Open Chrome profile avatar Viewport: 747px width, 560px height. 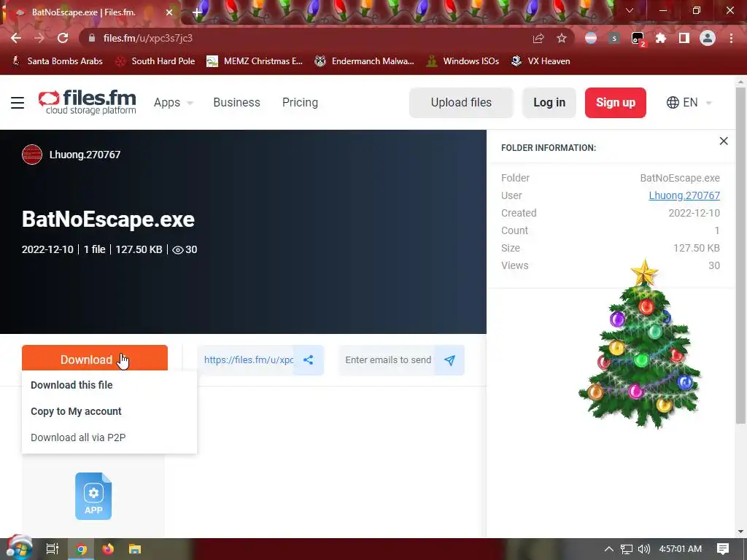[x=708, y=38]
